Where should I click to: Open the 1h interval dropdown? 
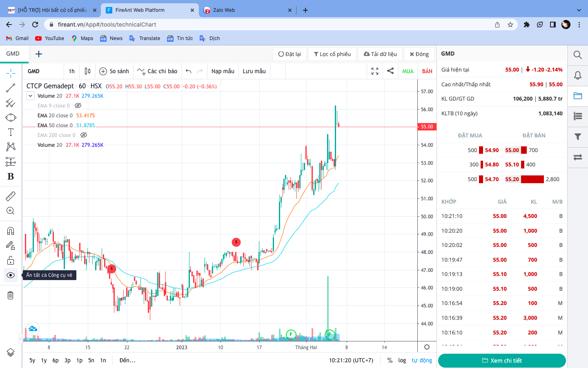(72, 71)
